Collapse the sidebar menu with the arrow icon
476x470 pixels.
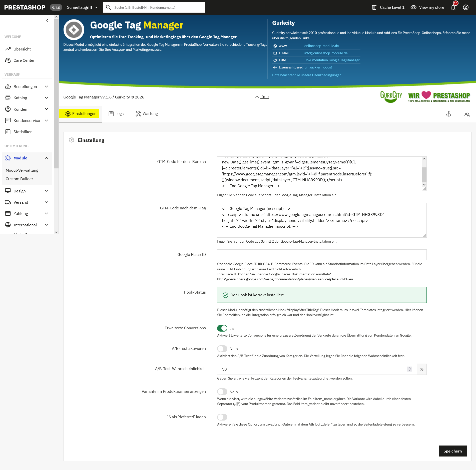(x=47, y=20)
